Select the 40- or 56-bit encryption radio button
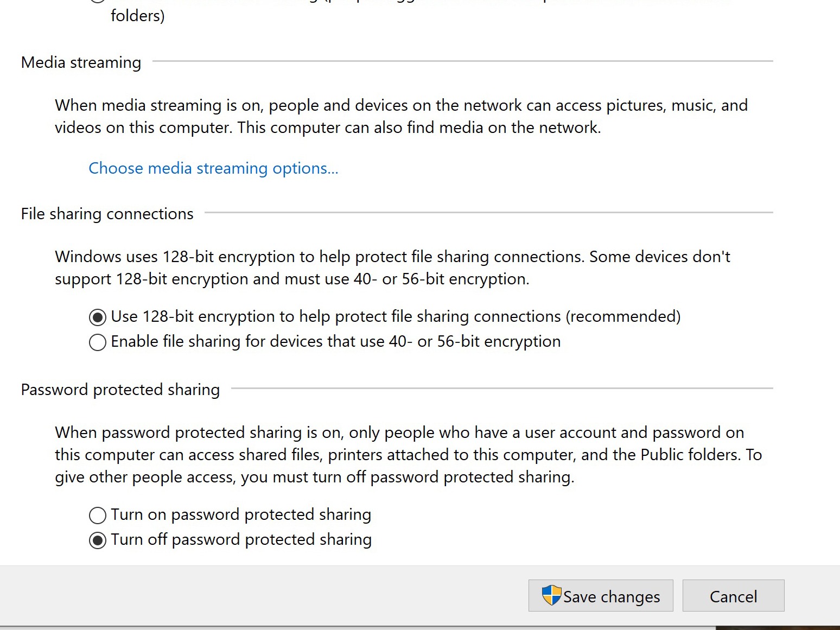Image resolution: width=840 pixels, height=630 pixels. [98, 342]
